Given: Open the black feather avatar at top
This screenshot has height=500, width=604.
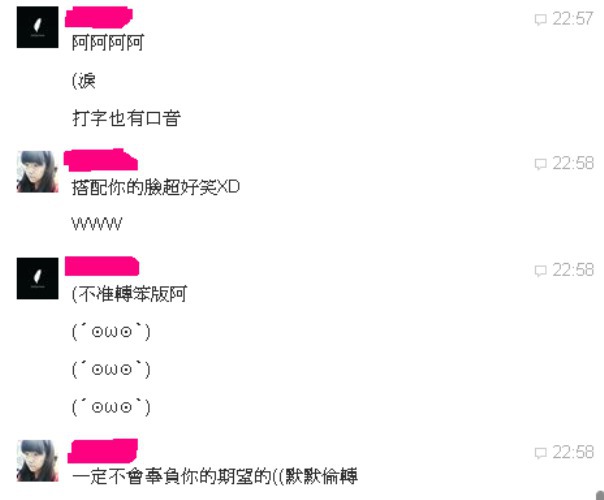Looking at the screenshot, I should (x=37, y=27).
